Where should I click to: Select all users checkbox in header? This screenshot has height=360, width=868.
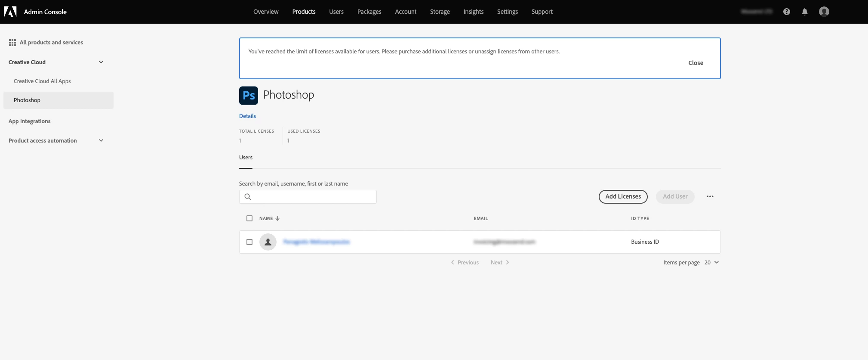tap(249, 218)
